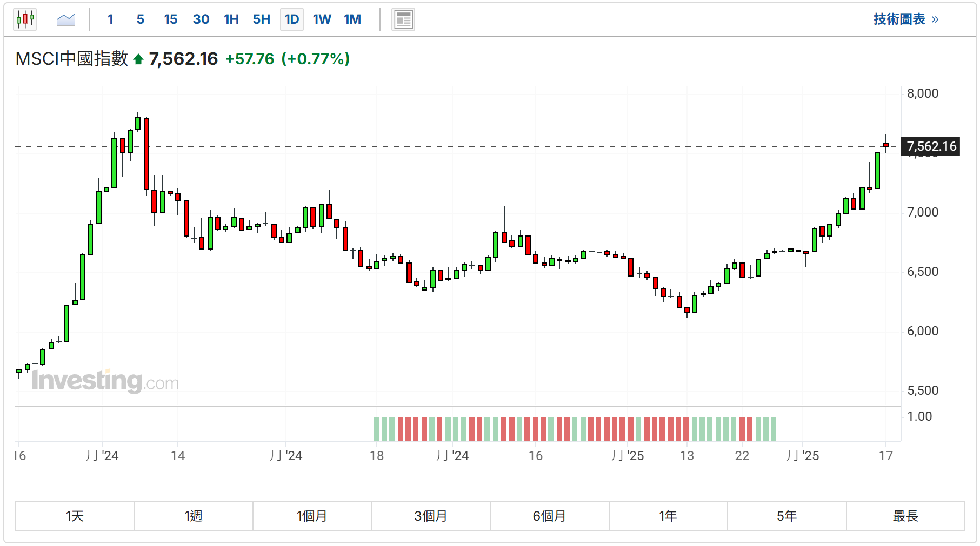Choose the 1W interval

pos(322,19)
